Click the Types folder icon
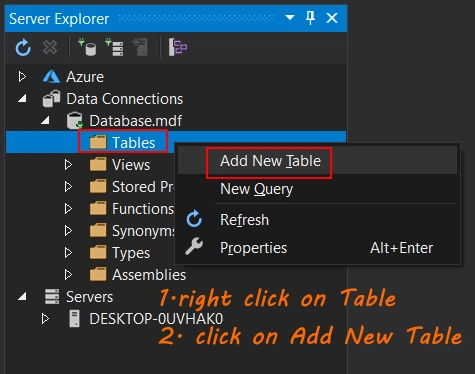Viewport: 475px width, 374px height. click(x=98, y=252)
